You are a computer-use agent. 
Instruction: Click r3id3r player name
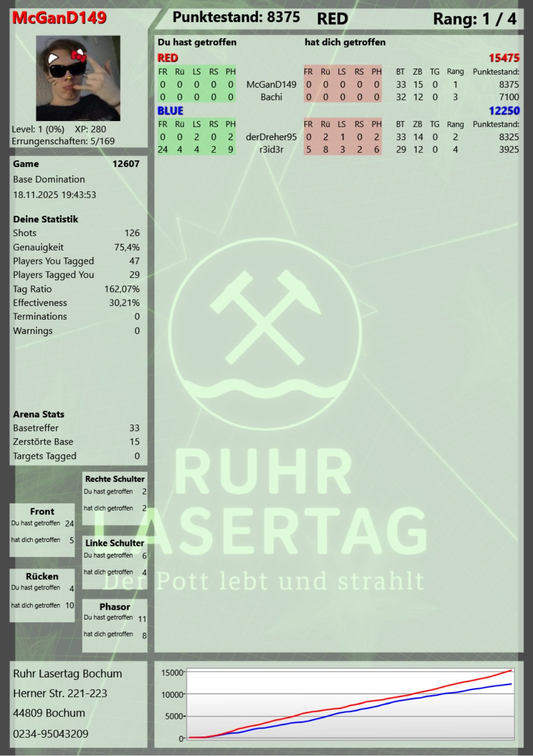point(271,150)
